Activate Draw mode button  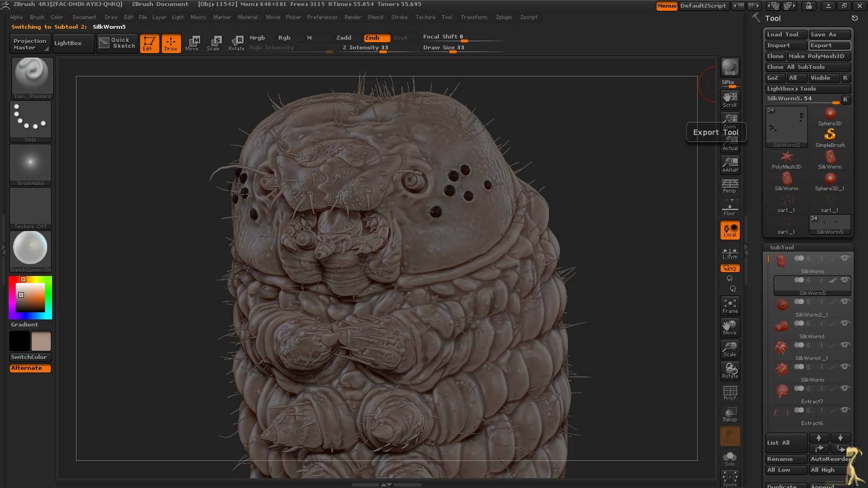(x=171, y=43)
